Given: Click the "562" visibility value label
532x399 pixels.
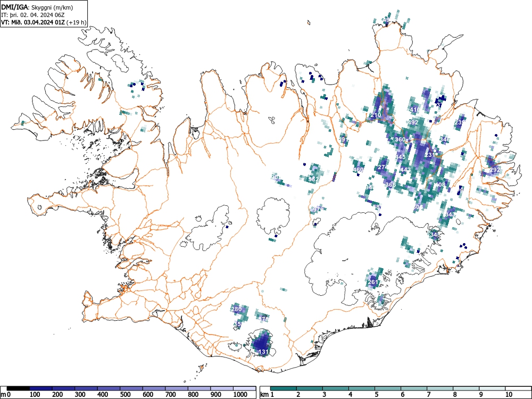Looking at the screenshot, I should point(314,179).
